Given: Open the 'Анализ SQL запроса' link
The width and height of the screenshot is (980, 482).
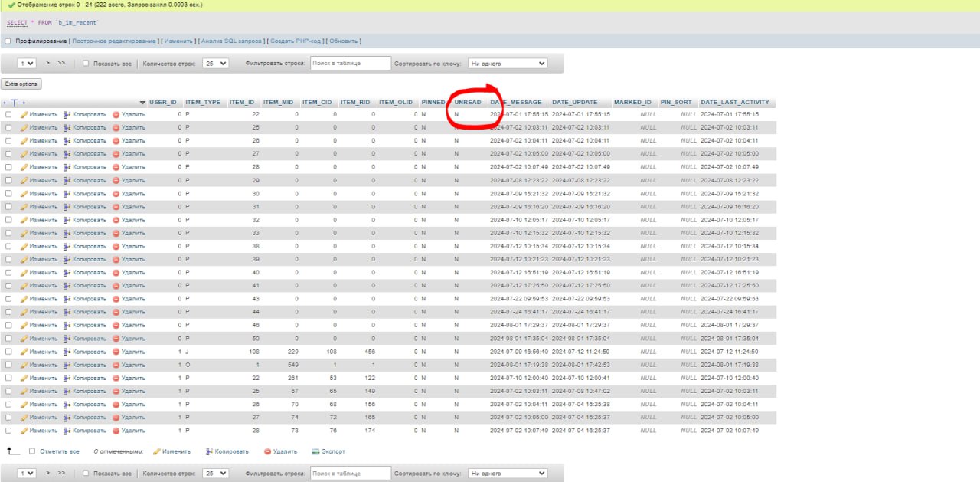Looking at the screenshot, I should point(231,41).
